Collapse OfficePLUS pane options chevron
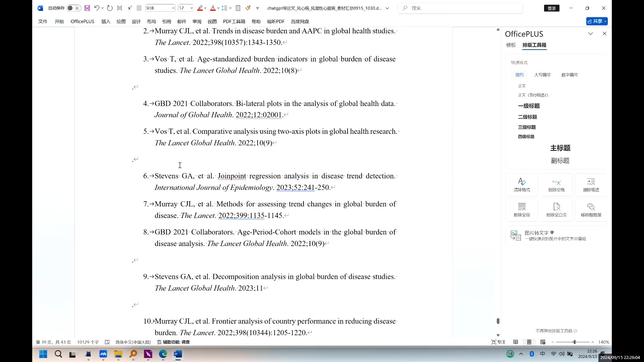This screenshot has width=644, height=362. tap(590, 34)
